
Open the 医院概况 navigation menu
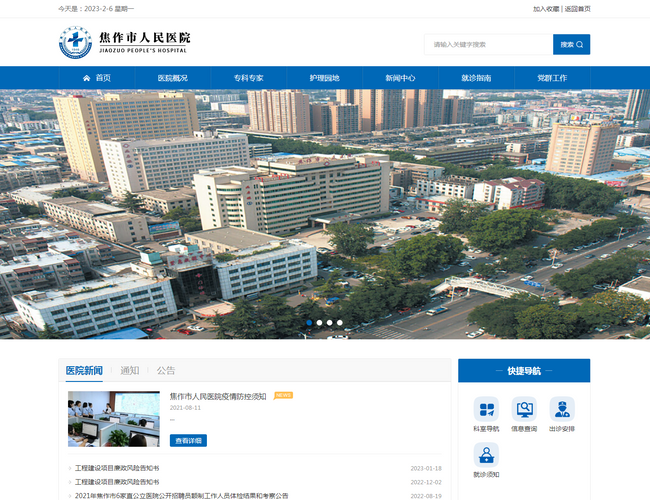click(x=172, y=78)
